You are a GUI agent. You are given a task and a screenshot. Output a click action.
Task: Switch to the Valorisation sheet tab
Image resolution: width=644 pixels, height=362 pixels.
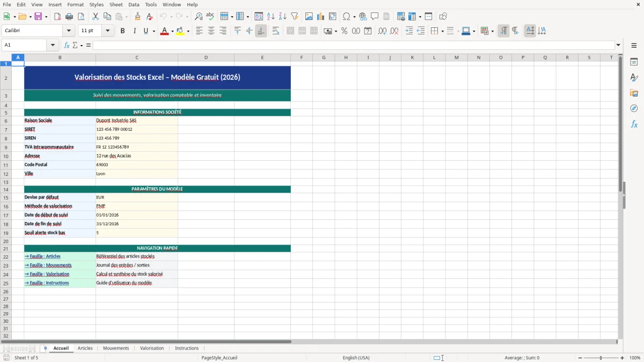click(x=152, y=348)
